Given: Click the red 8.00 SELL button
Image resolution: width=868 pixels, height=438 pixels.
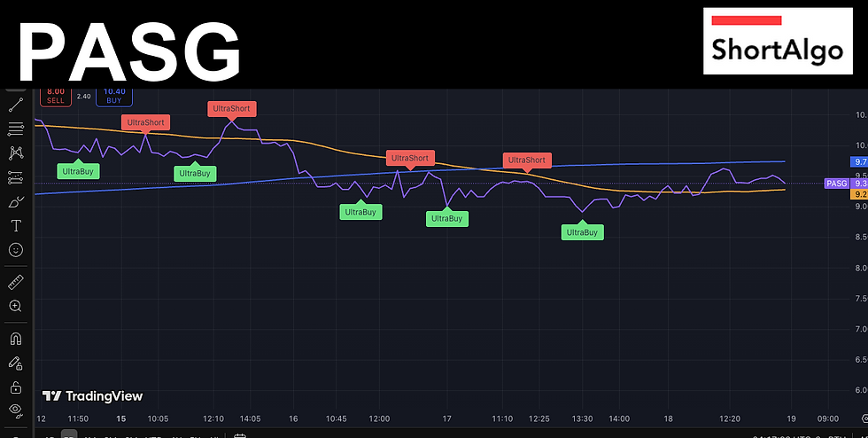Looking at the screenshot, I should point(55,97).
